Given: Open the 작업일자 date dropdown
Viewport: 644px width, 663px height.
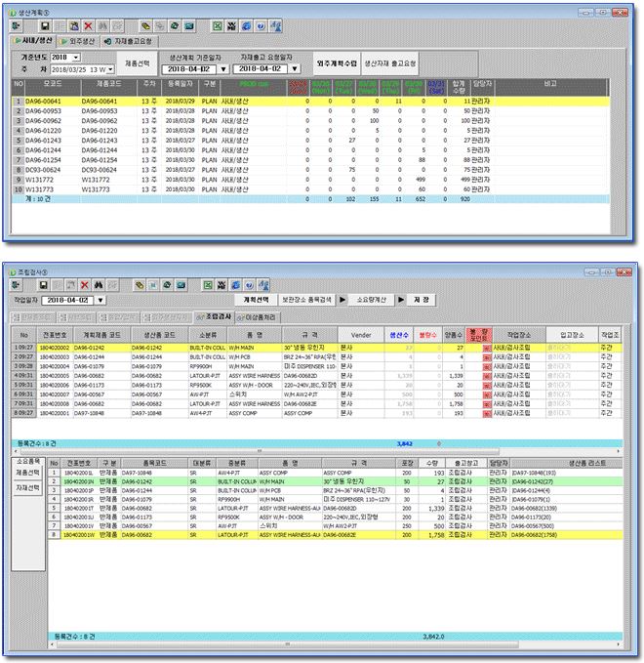Looking at the screenshot, I should coord(101,300).
